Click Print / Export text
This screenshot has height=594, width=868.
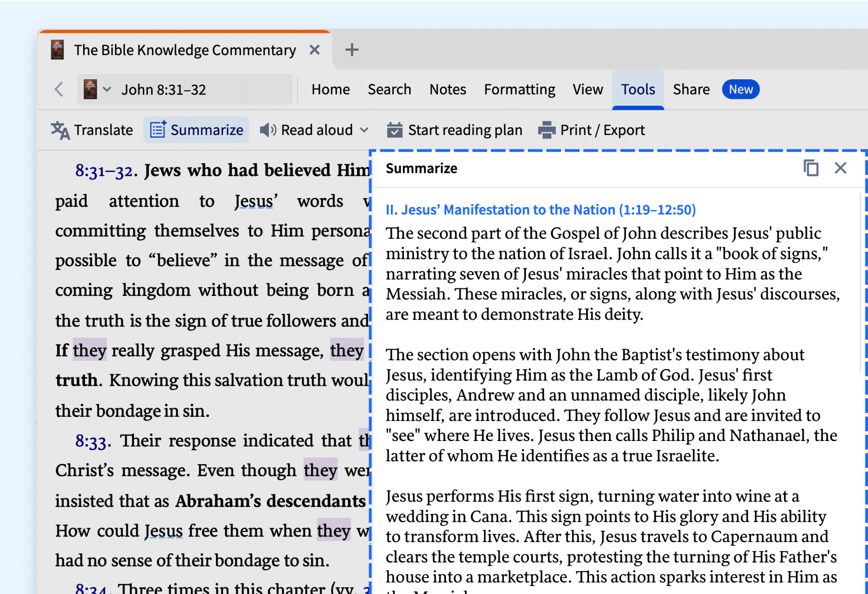tap(602, 130)
